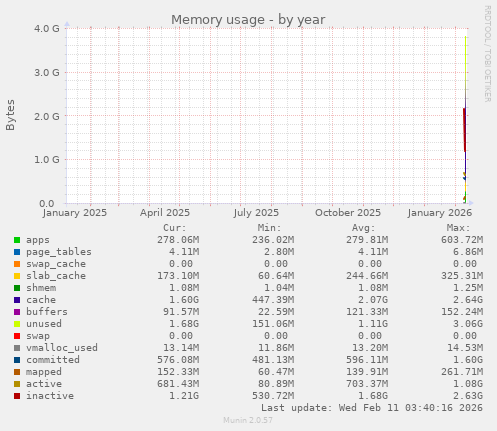Click the '4.0 G' axis label
Image resolution: width=497 pixels, height=431 pixels.
point(47,28)
